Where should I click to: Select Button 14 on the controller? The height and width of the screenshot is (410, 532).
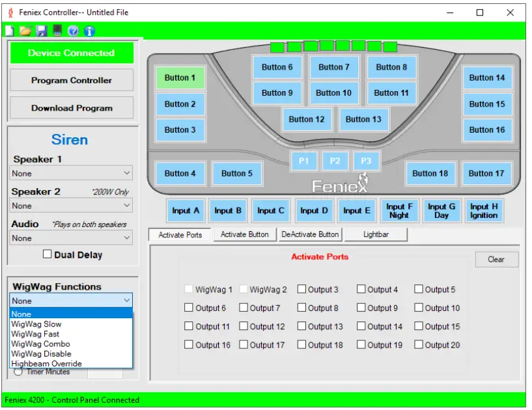pyautogui.click(x=487, y=78)
